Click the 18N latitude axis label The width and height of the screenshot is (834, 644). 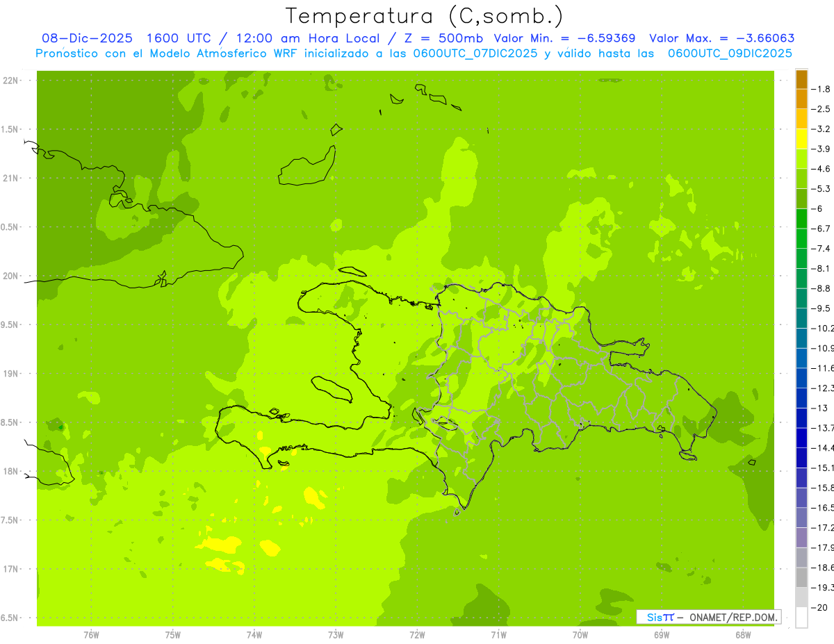click(11, 471)
